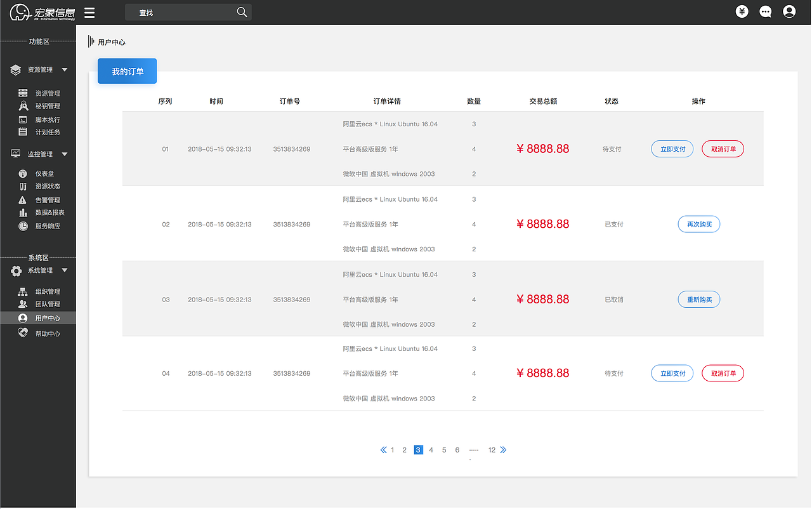812x509 pixels.
Task: Go to page 6 in pagination
Action: click(457, 450)
